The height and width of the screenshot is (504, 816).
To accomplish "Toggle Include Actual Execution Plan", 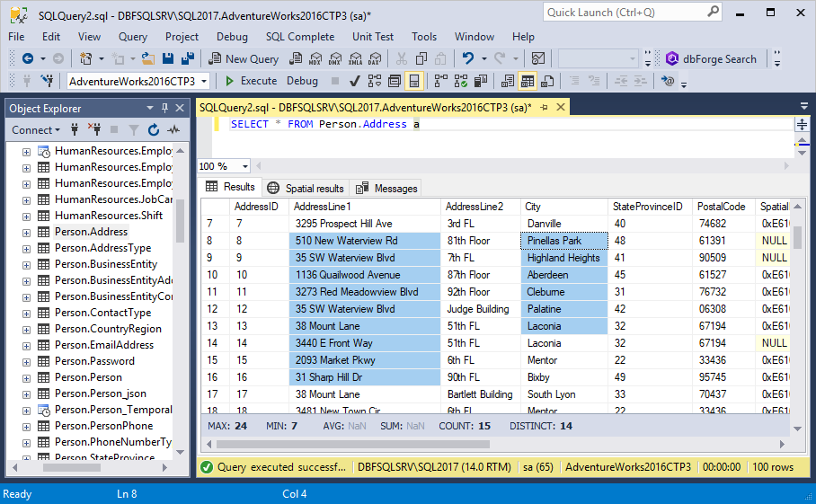I will pos(440,81).
